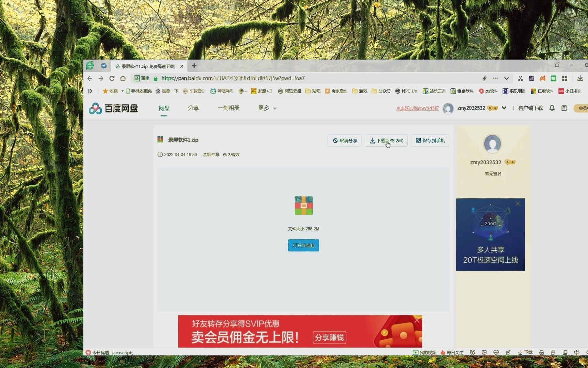Expand the 更多 menu
This screenshot has height=368, width=588.
click(267, 108)
